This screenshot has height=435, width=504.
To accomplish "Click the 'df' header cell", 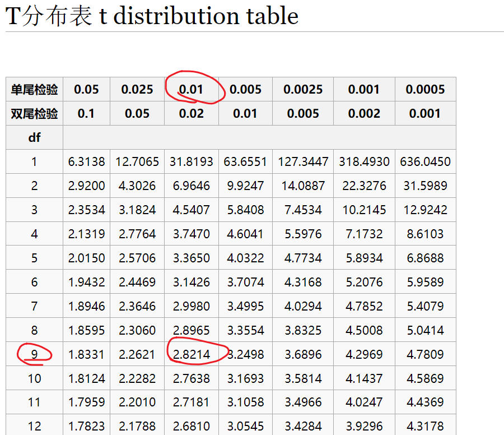I will (34, 138).
